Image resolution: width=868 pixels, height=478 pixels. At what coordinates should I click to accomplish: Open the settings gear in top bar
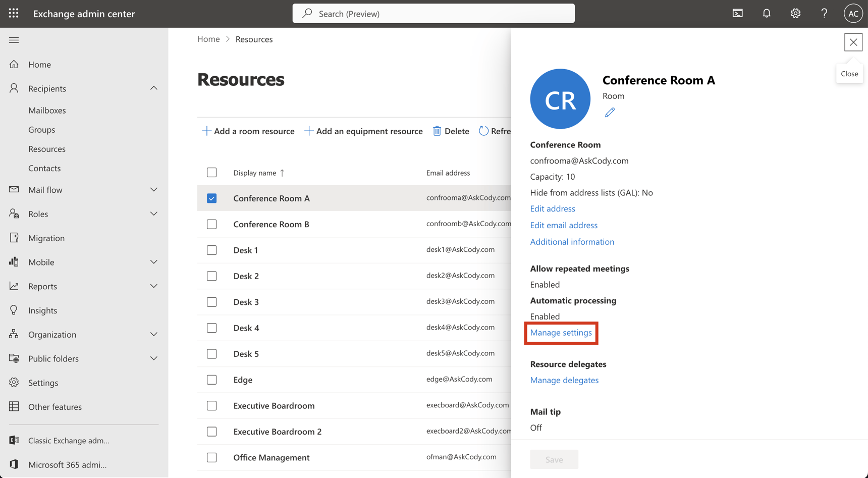[x=795, y=13]
